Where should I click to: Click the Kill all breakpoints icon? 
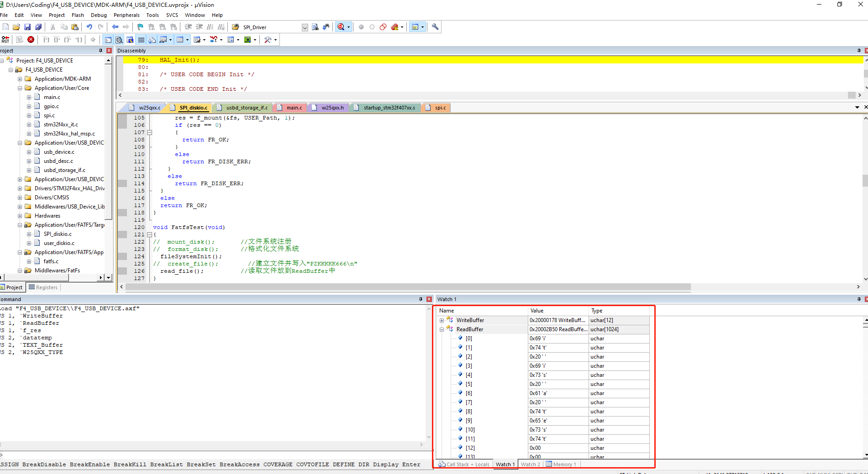click(x=395, y=27)
